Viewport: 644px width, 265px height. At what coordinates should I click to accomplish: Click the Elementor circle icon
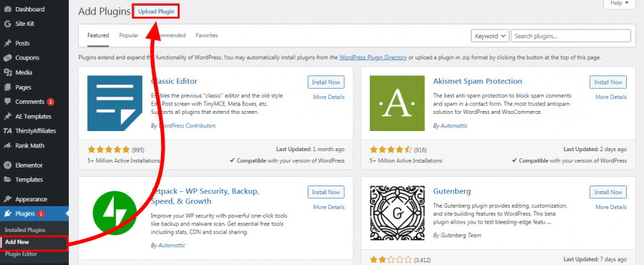click(7, 165)
